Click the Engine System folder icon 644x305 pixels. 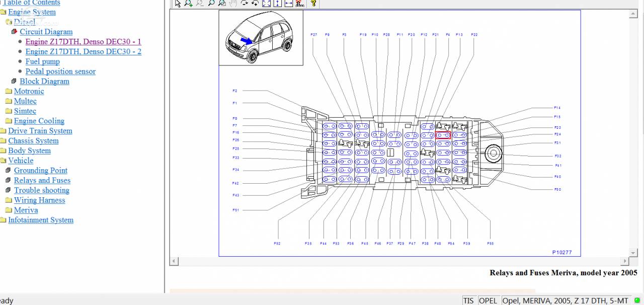point(3,12)
